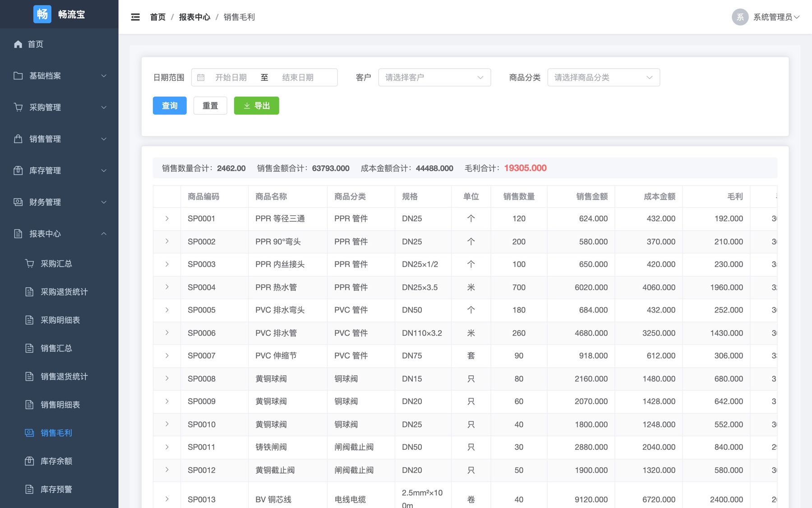The image size is (812, 508).
Task: Click the document icon beside 销售退货统计
Action: [x=29, y=376]
